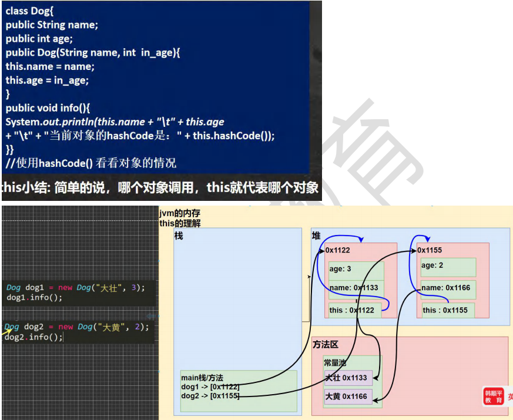Select the 大黄 0x1166 constant pool entry

[x=346, y=397]
